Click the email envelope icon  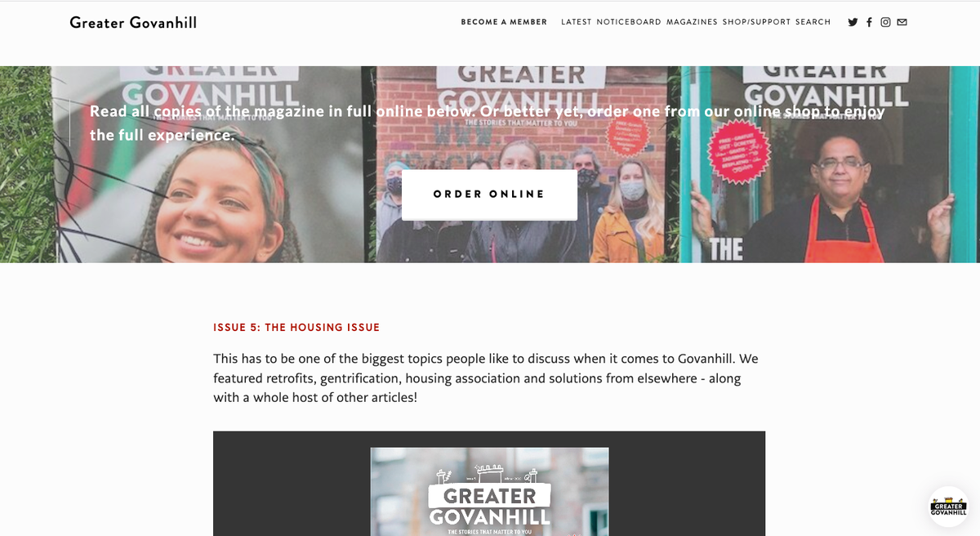pos(902,22)
